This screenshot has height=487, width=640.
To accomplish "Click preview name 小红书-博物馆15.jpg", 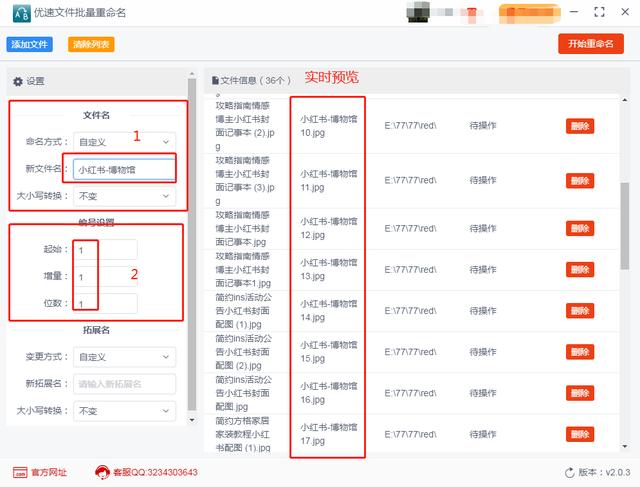I will 329,352.
